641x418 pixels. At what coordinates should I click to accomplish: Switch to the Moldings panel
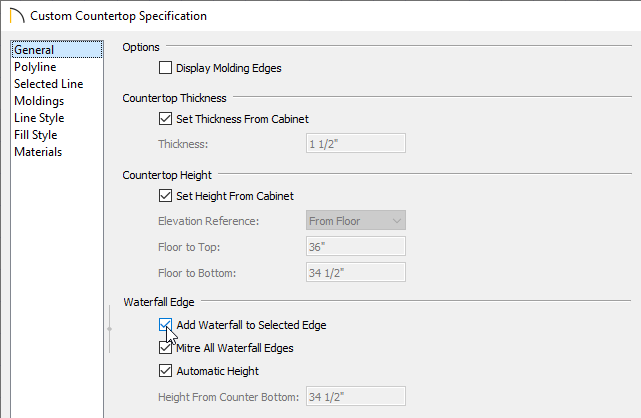pyautogui.click(x=39, y=101)
